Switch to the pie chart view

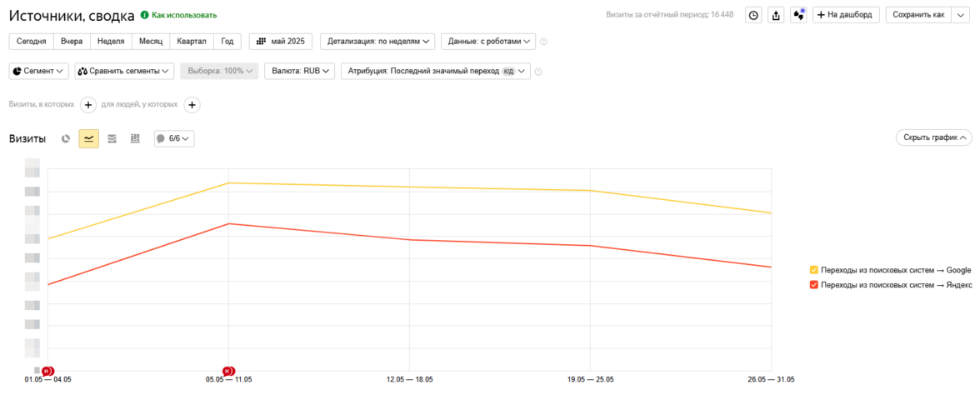point(66,138)
